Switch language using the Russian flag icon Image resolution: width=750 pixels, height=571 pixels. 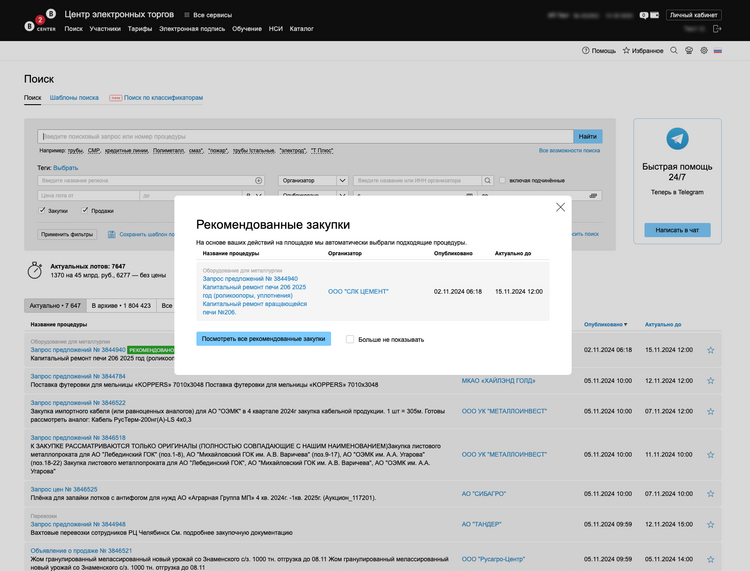[718, 51]
